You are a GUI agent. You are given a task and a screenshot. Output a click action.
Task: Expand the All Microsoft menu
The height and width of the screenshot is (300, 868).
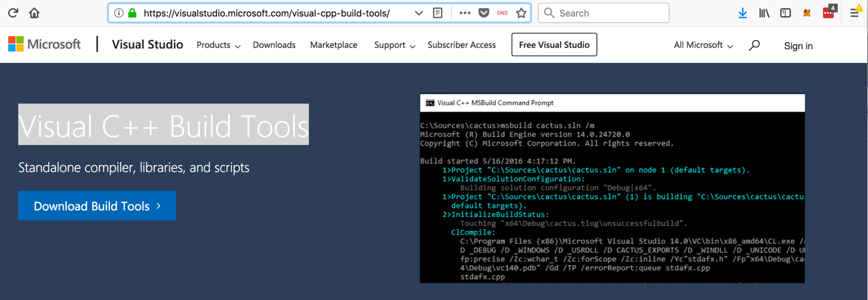point(703,45)
